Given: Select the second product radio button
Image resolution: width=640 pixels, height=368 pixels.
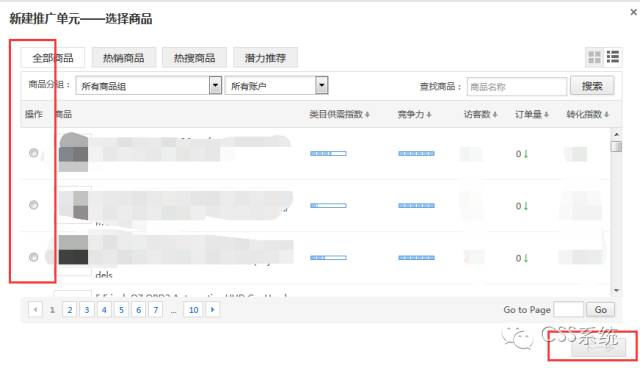Looking at the screenshot, I should pyautogui.click(x=33, y=205).
